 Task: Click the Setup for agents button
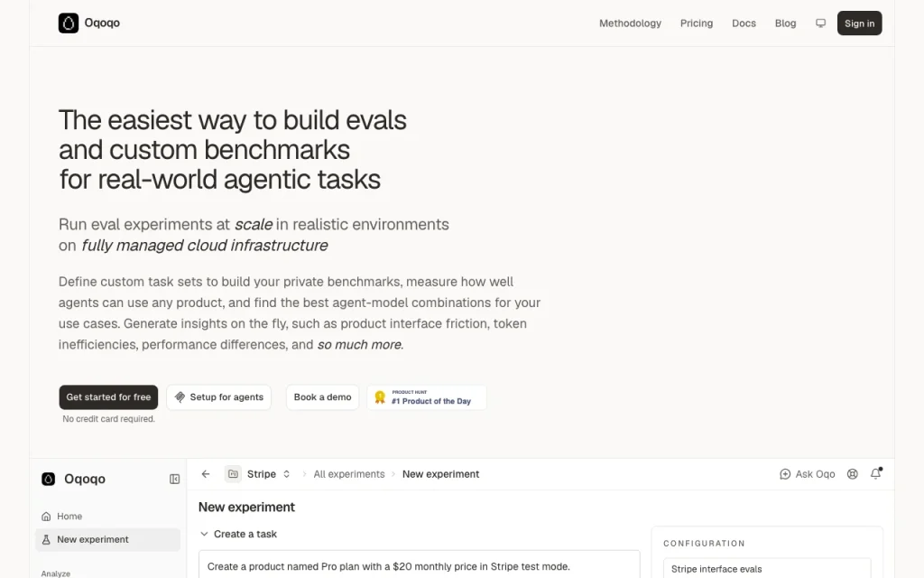pyautogui.click(x=219, y=397)
